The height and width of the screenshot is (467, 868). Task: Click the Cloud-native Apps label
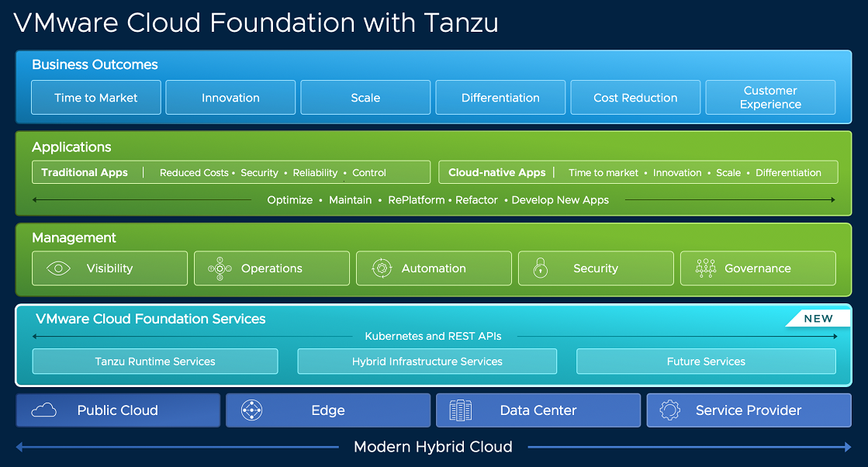point(497,172)
